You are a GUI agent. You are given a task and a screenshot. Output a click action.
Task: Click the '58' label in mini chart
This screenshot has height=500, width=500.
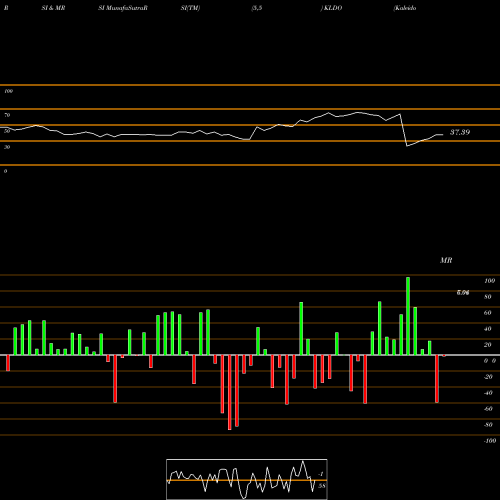click(321, 486)
